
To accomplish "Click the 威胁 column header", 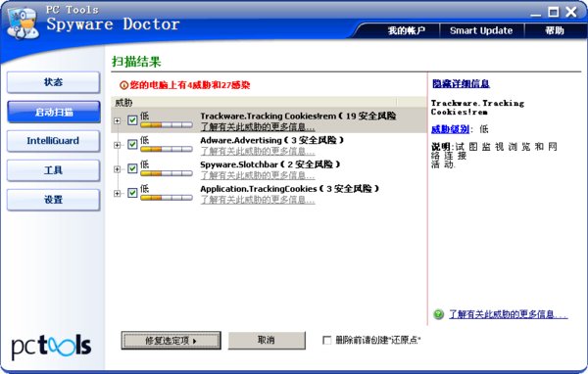I will (254, 102).
